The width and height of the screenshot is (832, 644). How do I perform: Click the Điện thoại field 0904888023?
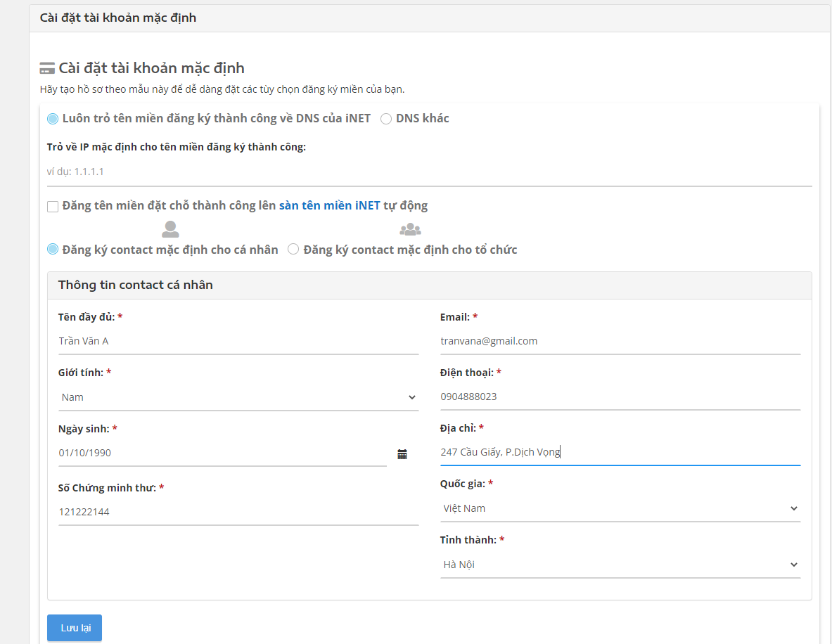(620, 397)
